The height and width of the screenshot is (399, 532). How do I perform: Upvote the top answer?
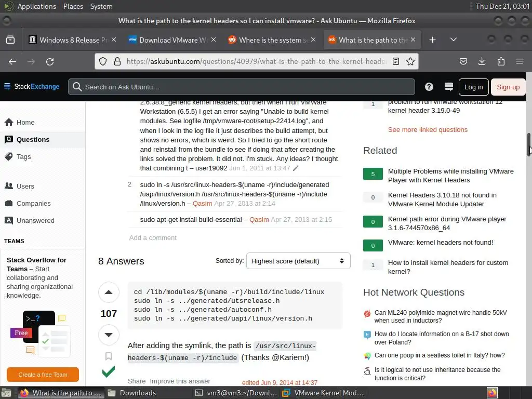(109, 292)
